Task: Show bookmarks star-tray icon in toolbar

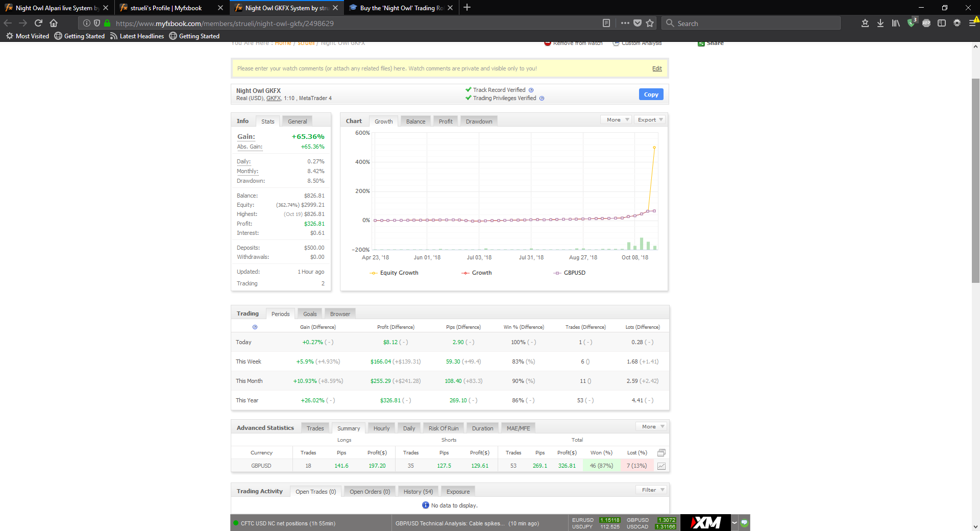Action: [x=865, y=23]
